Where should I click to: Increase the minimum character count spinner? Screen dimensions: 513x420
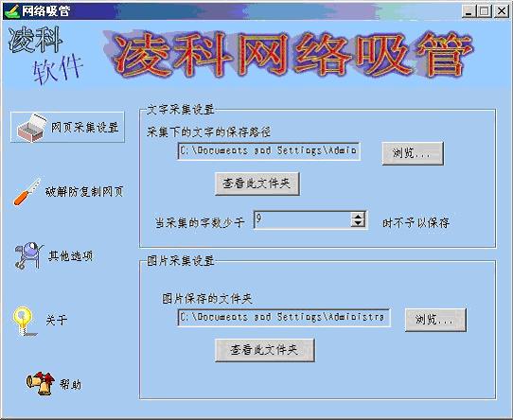(359, 216)
